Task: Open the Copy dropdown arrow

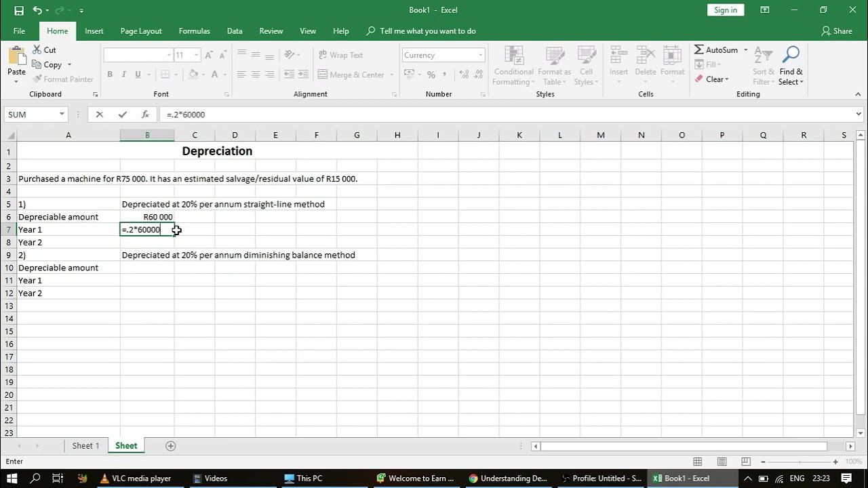Action: 69,65
